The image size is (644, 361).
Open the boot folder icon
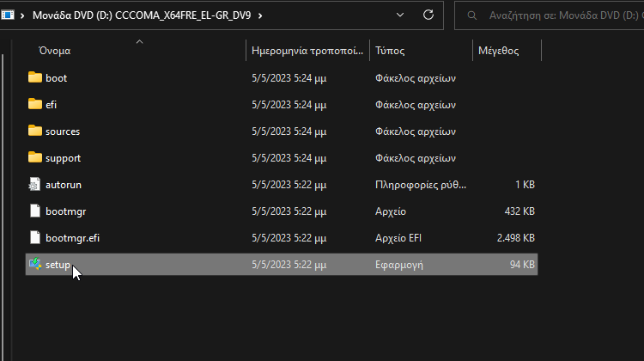coord(35,77)
